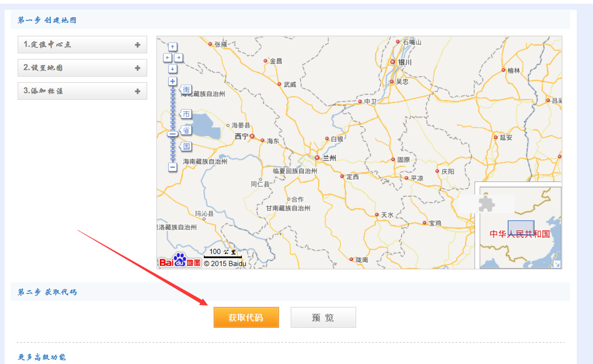Click the 中华人民共和国 label in overview map
Image resolution: width=593 pixels, height=364 pixels.
point(520,234)
